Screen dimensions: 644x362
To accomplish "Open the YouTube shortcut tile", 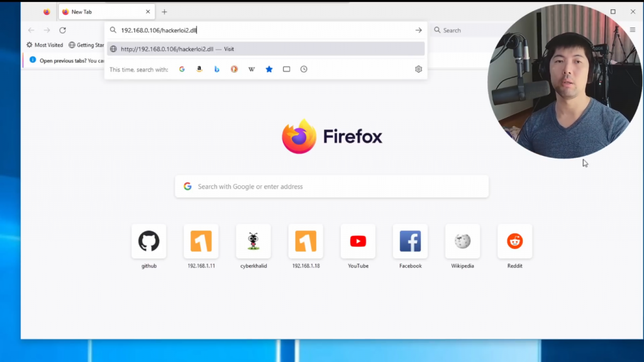I will point(358,241).
